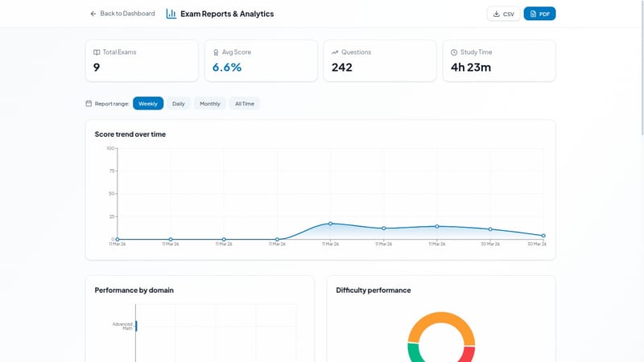Click the Study Time value 4h 23m
The height and width of the screenshot is (362, 644).
(x=471, y=68)
